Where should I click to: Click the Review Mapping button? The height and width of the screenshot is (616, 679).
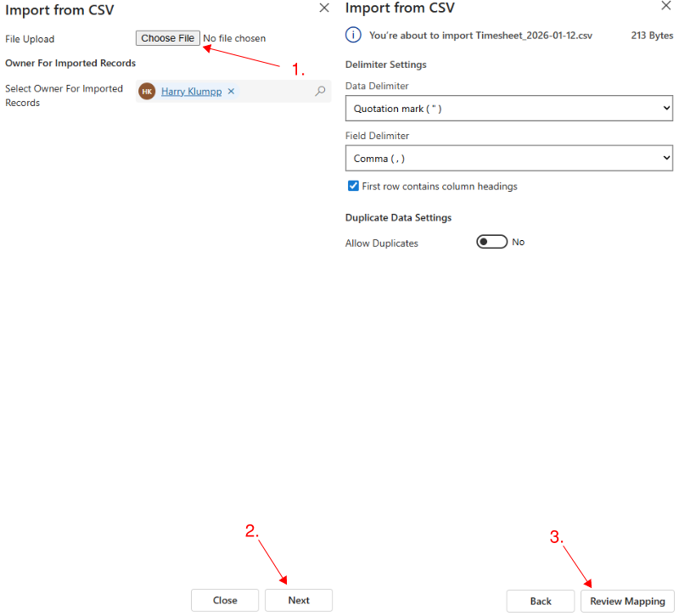click(627, 600)
